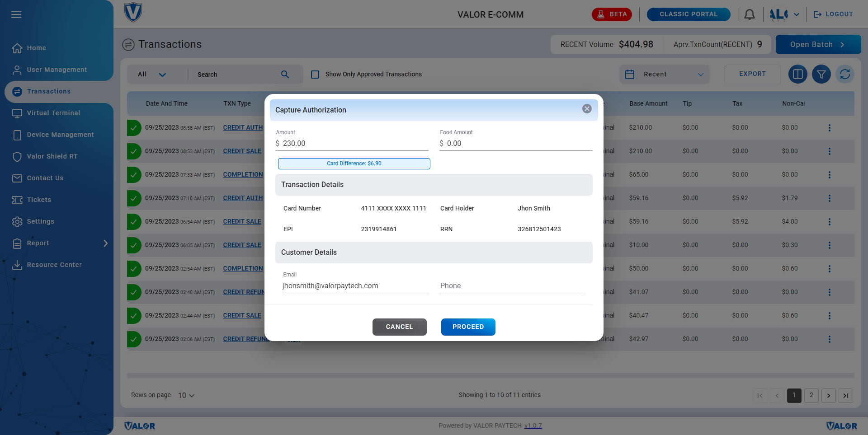Switch to CLASSIC PORTAL
This screenshot has height=435, width=868.
(x=689, y=14)
